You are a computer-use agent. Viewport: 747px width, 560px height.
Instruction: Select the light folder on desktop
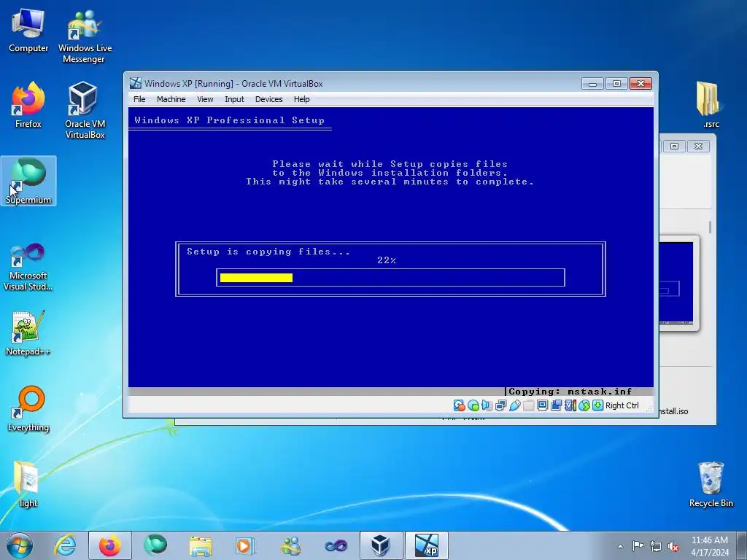tap(28, 484)
